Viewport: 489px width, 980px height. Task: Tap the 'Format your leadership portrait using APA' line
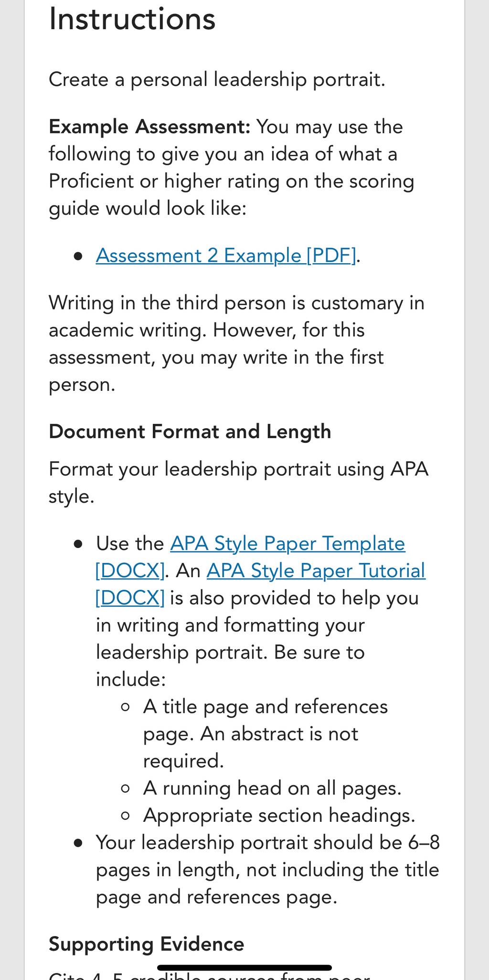pos(239,483)
